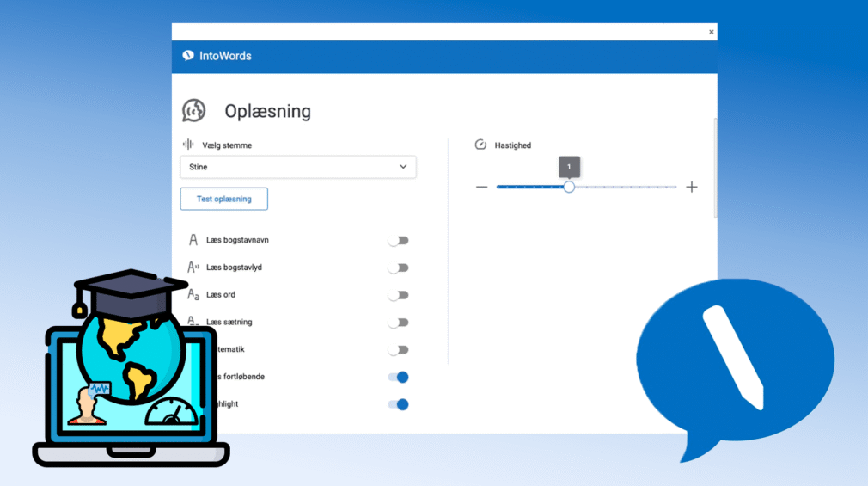Click the Oplæsning speaking head icon
Image resolution: width=868 pixels, height=486 pixels.
193,111
